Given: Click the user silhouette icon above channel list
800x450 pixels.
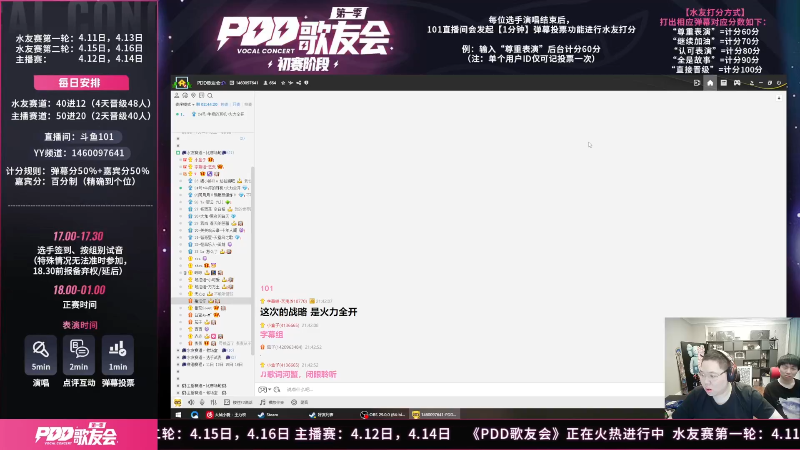Looking at the screenshot, I should point(177,95).
